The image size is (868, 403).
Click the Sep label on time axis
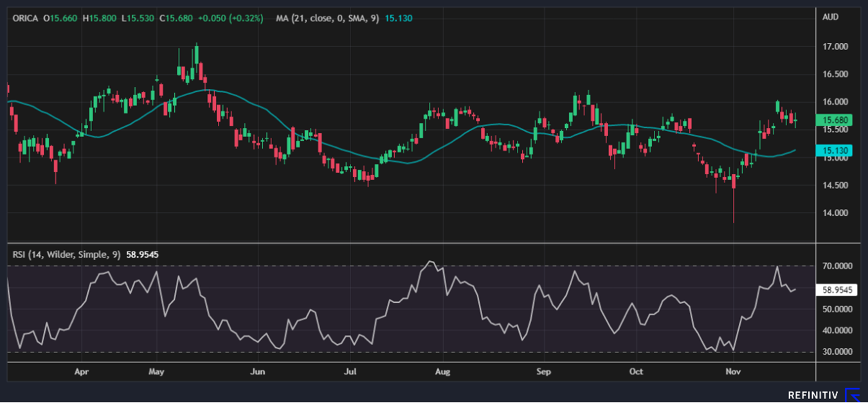[543, 372]
